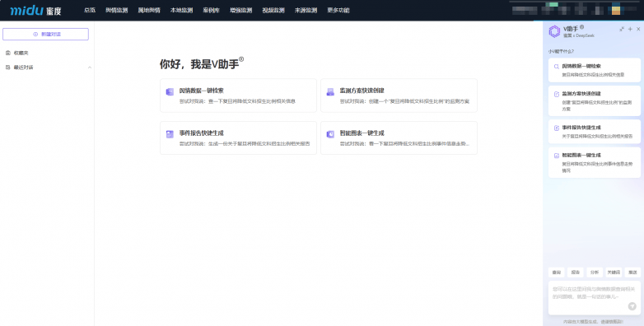This screenshot has height=326, width=644.
Task: Collapse the 最近对话 section chevron
Action: 90,68
